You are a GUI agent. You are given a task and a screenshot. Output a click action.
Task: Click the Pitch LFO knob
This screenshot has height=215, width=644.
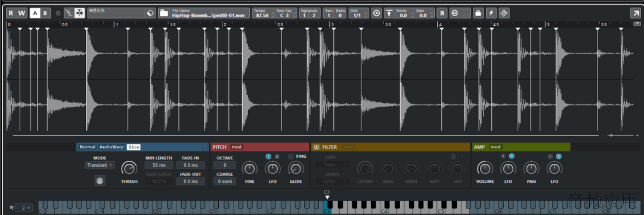(x=273, y=168)
